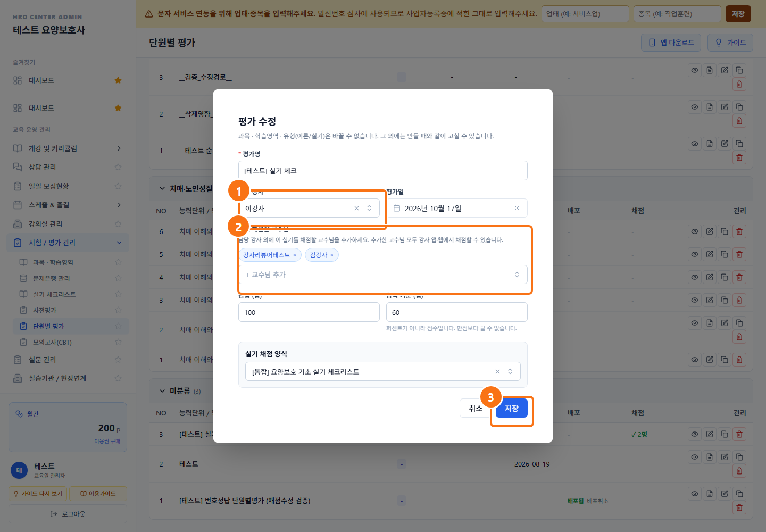This screenshot has width=766, height=532.
Task: Clear the 요양보호 기초 실기 체크리스트 selection
Action: (497, 372)
